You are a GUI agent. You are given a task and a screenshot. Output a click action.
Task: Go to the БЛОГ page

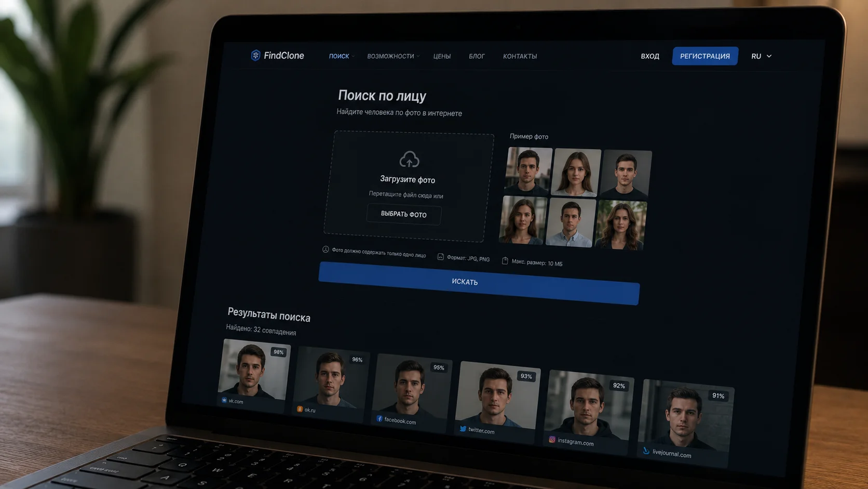477,56
